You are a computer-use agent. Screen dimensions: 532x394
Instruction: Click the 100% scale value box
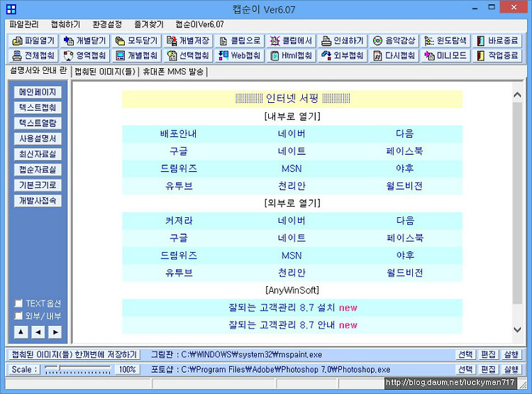click(128, 370)
